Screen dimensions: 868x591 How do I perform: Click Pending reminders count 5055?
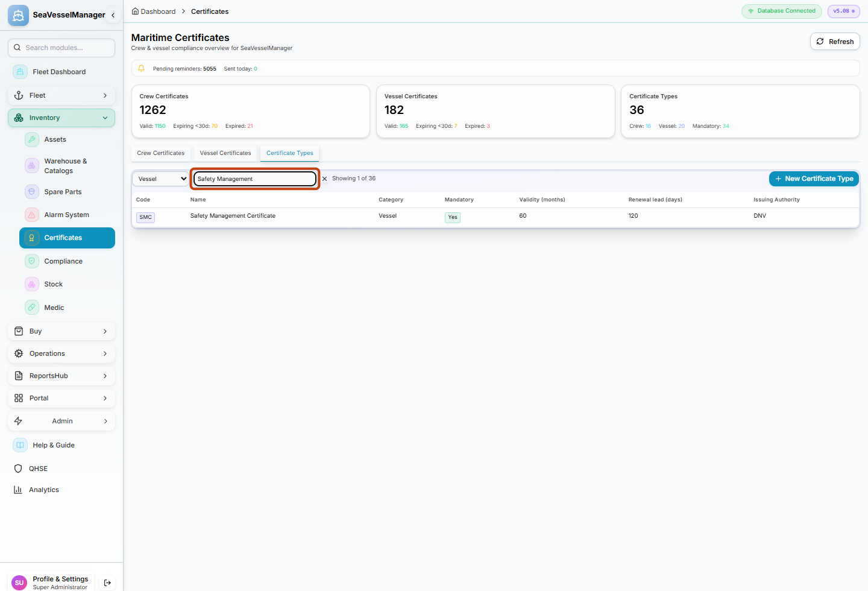(210, 69)
